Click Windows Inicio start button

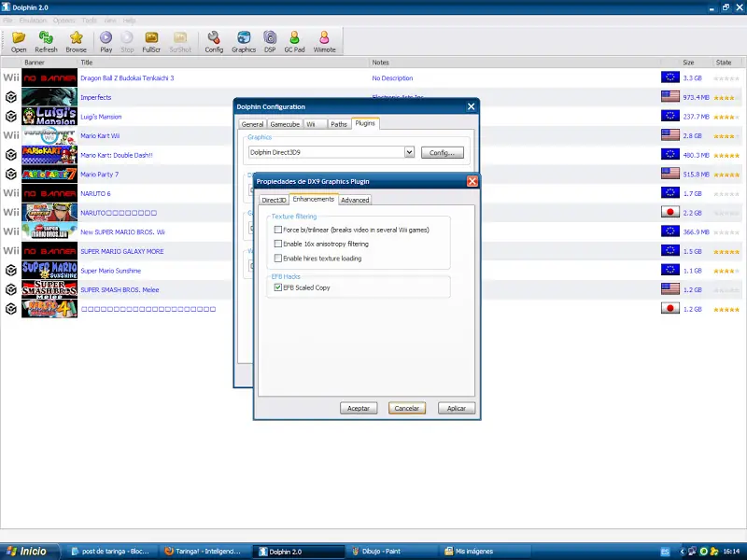click(x=30, y=551)
